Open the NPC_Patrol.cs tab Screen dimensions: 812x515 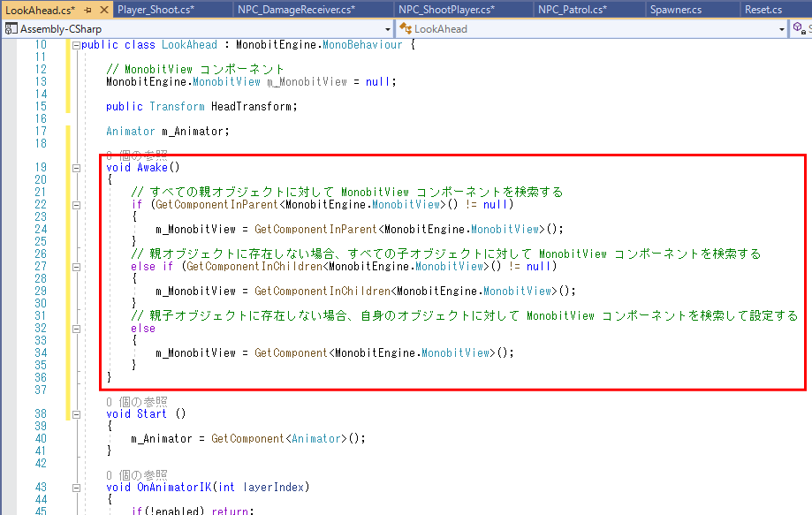click(x=573, y=10)
